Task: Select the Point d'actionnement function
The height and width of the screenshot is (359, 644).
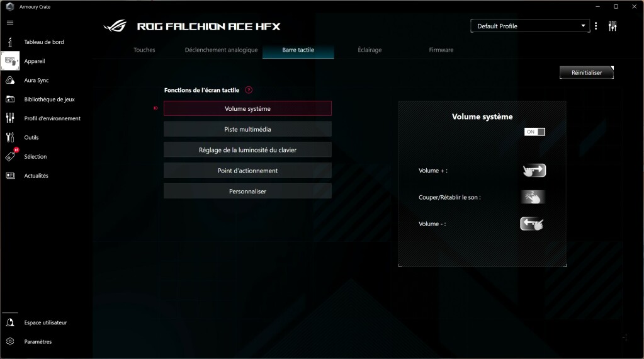Action: pyautogui.click(x=247, y=171)
